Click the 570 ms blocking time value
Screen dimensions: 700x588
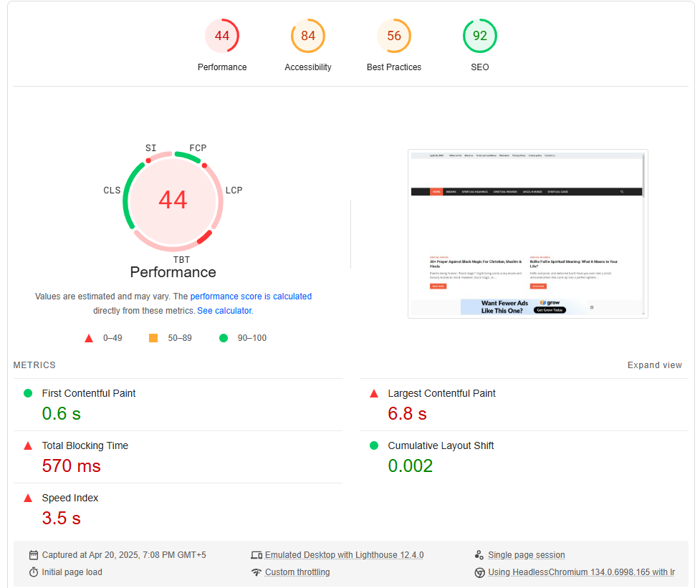72,466
